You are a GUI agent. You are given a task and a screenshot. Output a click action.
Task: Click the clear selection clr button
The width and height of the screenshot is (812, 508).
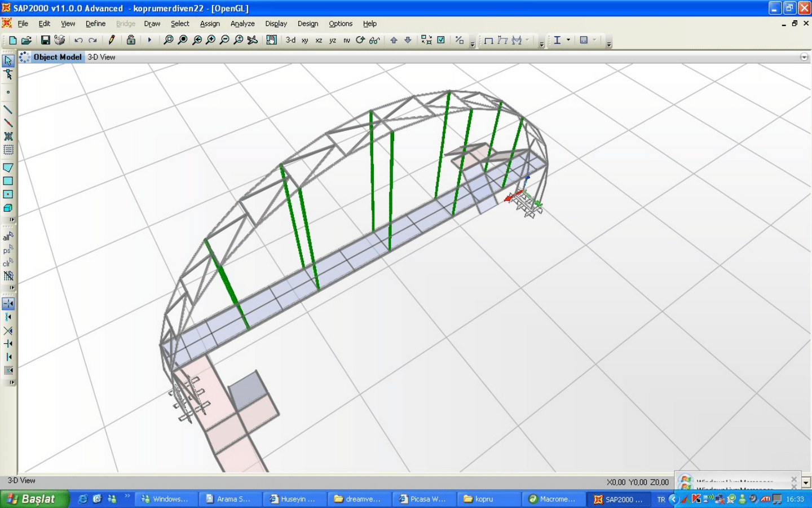coord(8,263)
